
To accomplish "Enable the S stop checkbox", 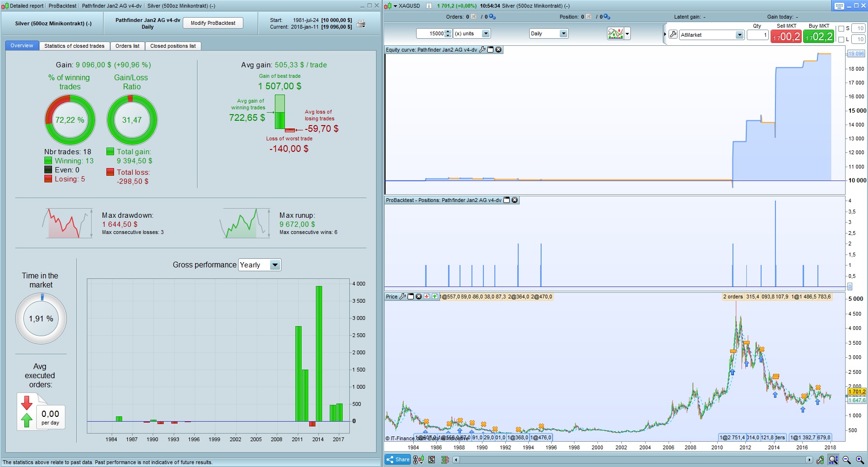I will pyautogui.click(x=841, y=29).
